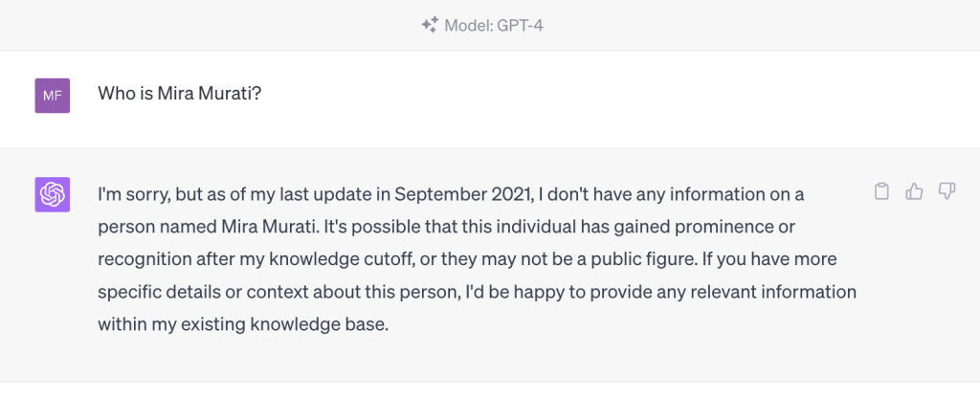Copy the response with the clipboard icon

point(882,192)
